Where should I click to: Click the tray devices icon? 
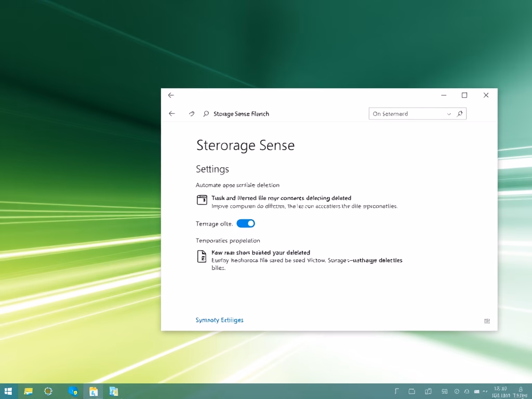(428, 391)
